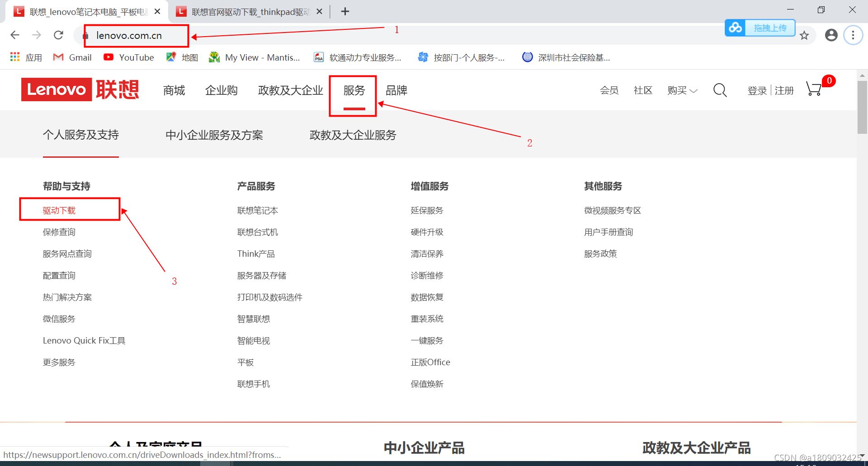
Task: Click the 联想笔记本 product link
Action: (258, 211)
